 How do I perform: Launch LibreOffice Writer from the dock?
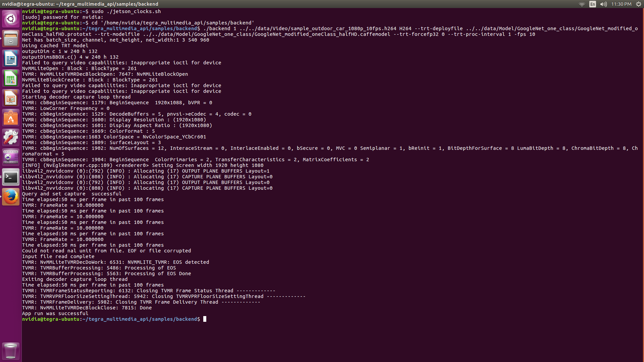pyautogui.click(x=11, y=59)
